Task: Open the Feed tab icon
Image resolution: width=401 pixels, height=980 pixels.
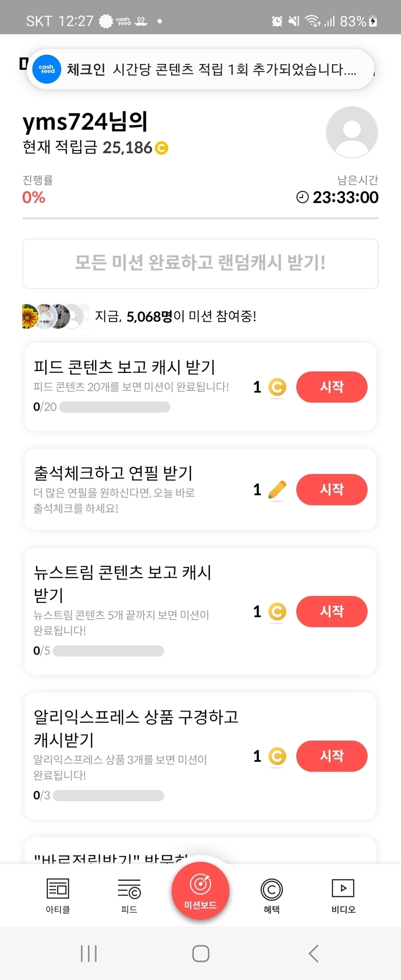Action: tap(129, 889)
